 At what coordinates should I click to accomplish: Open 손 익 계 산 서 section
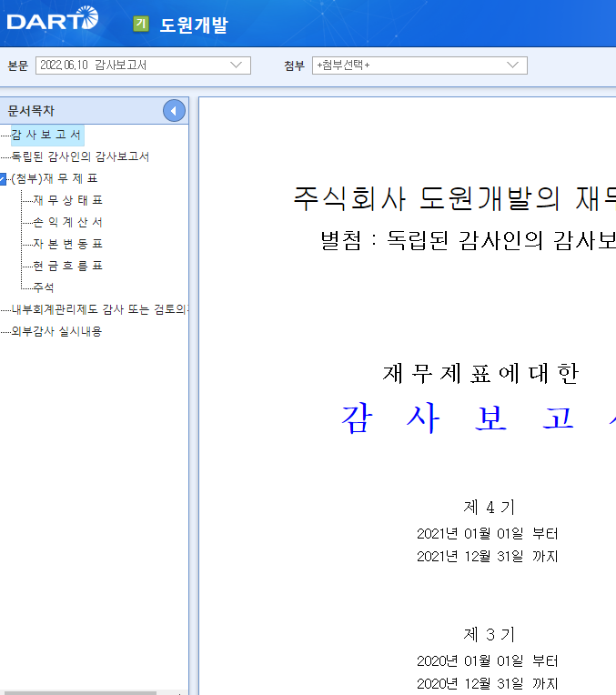coord(68,222)
